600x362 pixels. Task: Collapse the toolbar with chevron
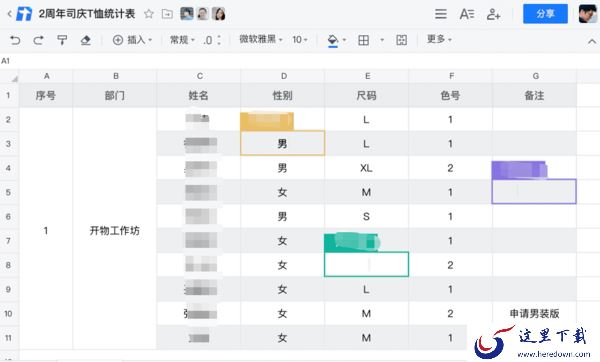pos(592,41)
